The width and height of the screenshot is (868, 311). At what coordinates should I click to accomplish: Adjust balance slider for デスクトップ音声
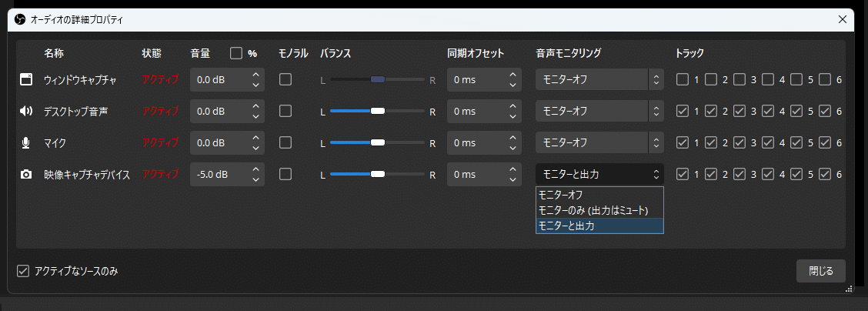(x=378, y=111)
